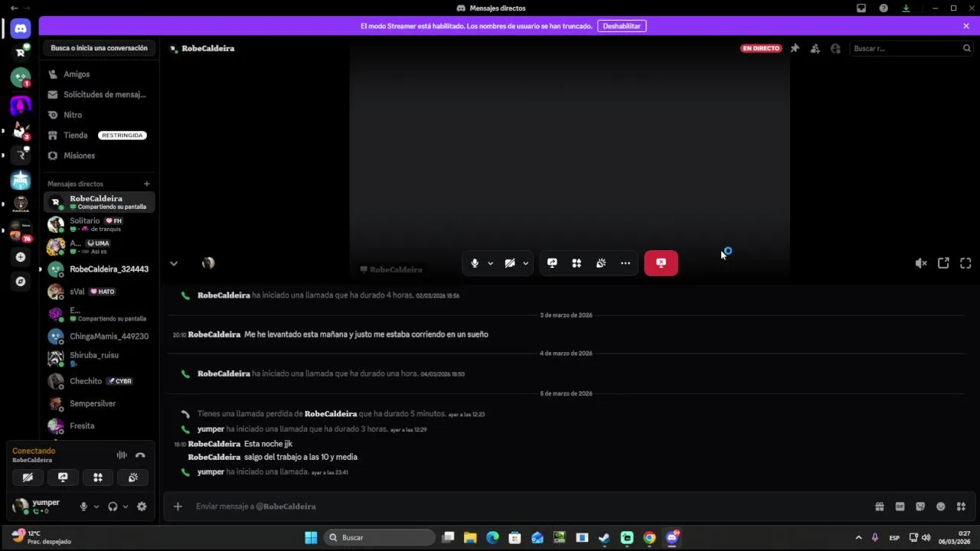
Task: Launch an activity from voice panel
Action: tap(98, 478)
